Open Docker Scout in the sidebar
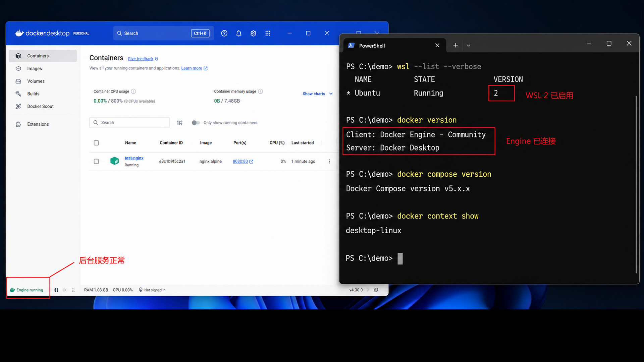 43,106
